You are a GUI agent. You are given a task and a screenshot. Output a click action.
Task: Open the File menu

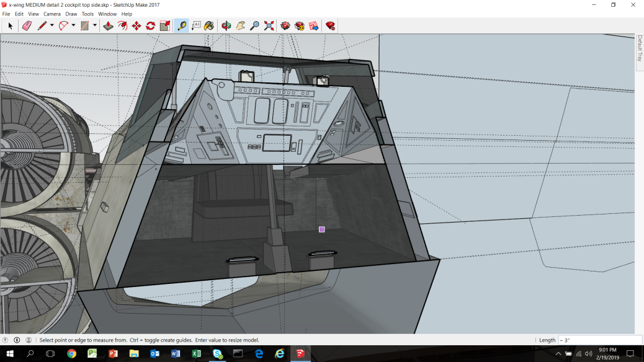[x=6, y=14]
